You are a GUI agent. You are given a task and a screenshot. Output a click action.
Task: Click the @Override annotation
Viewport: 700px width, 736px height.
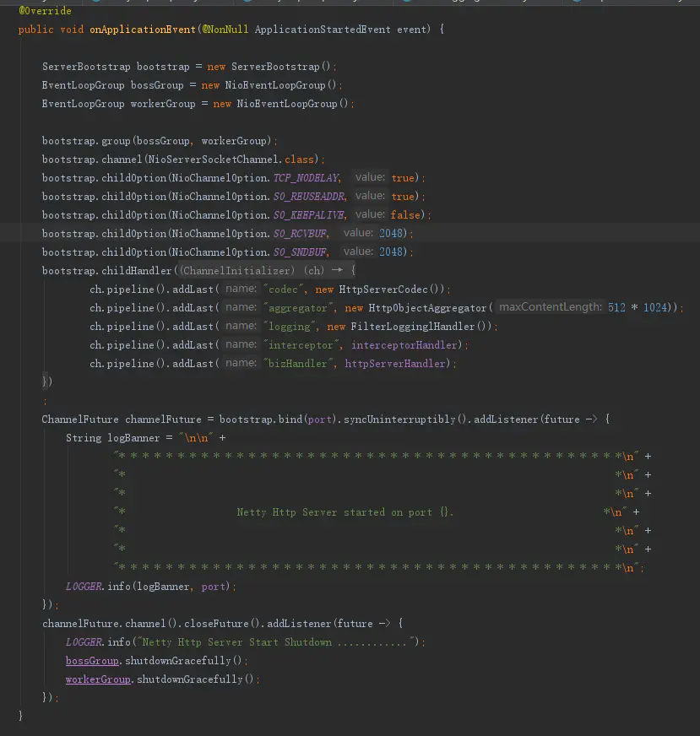tap(45, 11)
